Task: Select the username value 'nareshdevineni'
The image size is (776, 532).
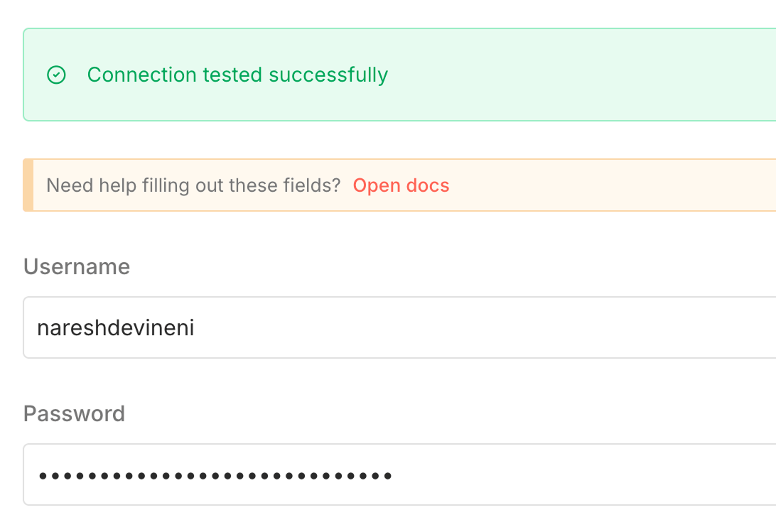Action: [116, 327]
